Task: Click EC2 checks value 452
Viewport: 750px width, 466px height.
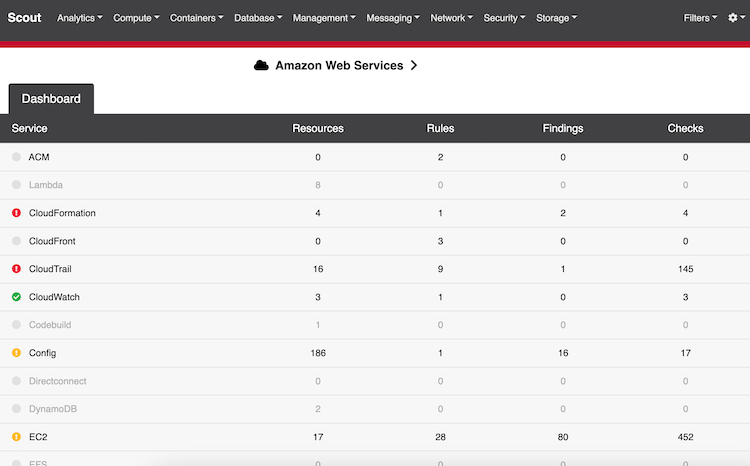Action: (x=685, y=437)
